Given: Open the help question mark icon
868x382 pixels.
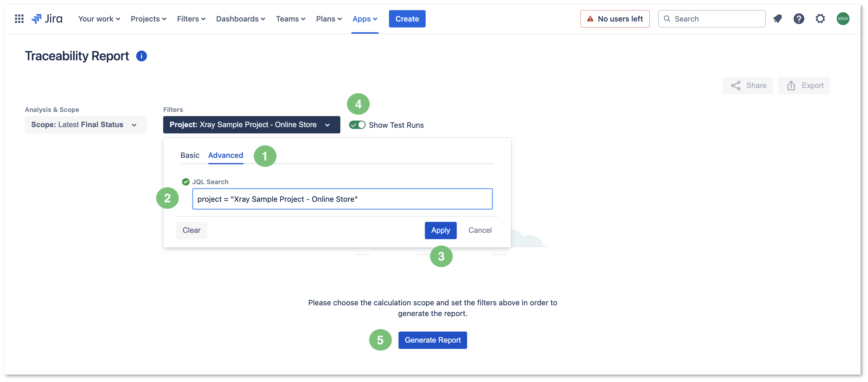Looking at the screenshot, I should 799,19.
